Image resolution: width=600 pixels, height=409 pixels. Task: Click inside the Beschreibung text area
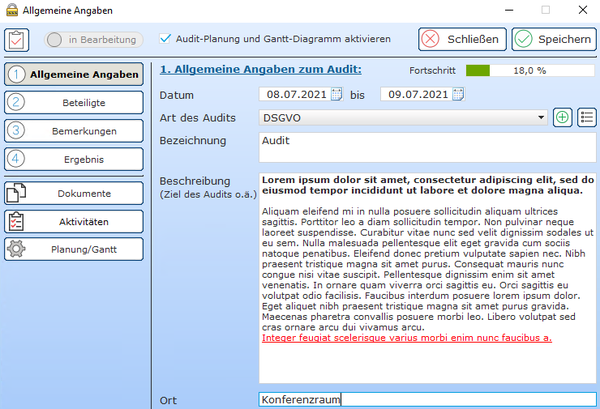tap(427, 278)
